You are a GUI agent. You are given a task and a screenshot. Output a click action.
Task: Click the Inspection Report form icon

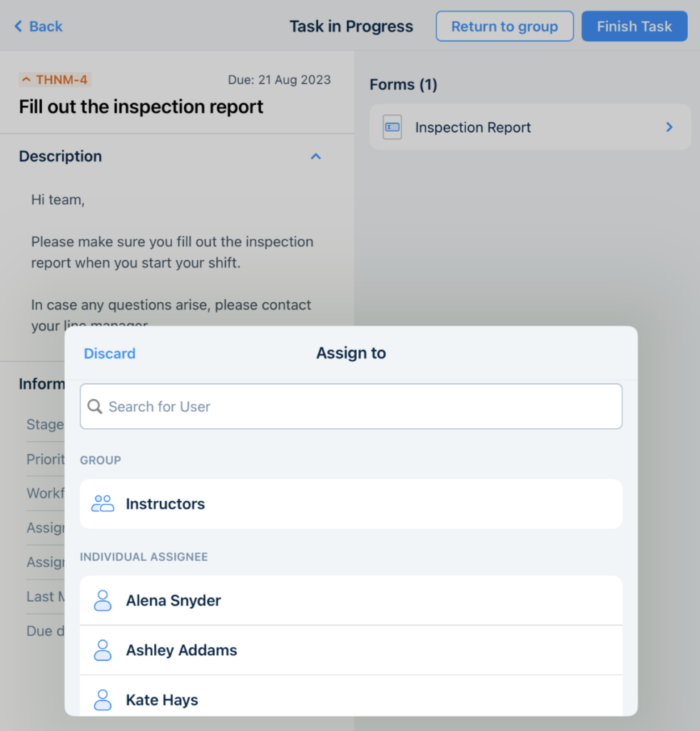point(392,127)
